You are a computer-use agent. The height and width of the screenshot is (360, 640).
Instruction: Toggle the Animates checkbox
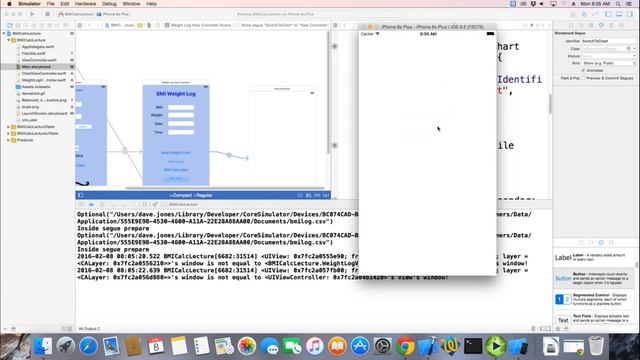tap(583, 71)
